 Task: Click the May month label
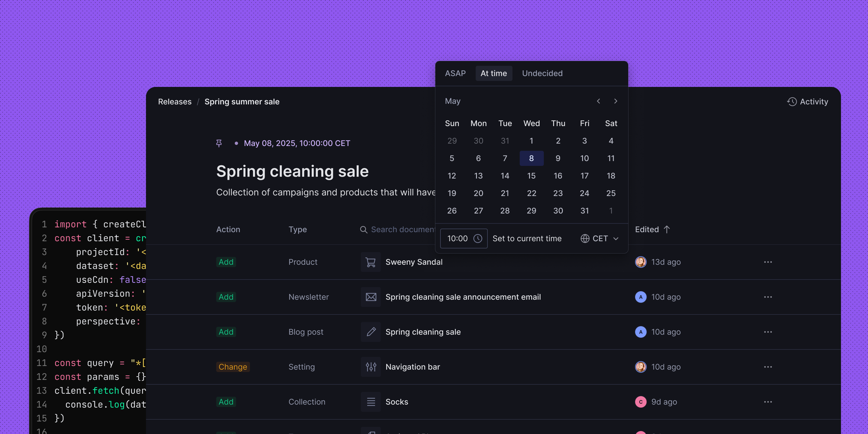[453, 101]
